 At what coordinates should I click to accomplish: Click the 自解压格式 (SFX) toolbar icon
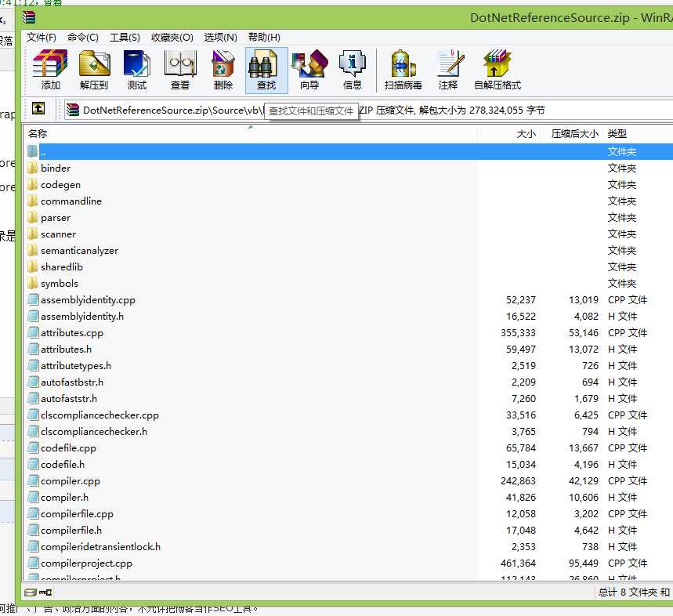coord(498,70)
